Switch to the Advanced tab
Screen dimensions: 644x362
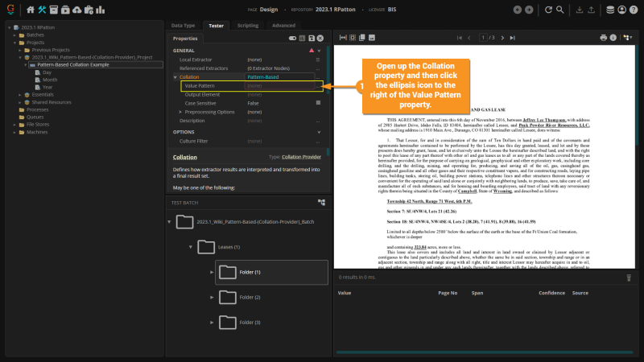tap(283, 26)
